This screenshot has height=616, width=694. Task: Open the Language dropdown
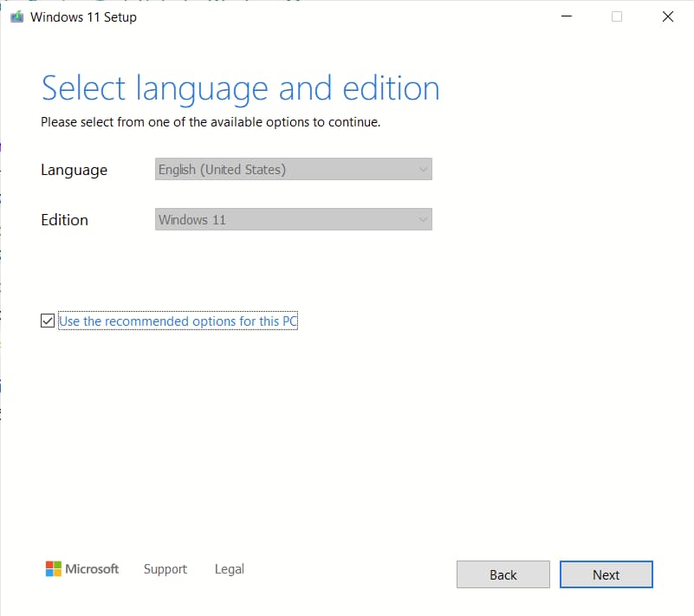tap(293, 169)
